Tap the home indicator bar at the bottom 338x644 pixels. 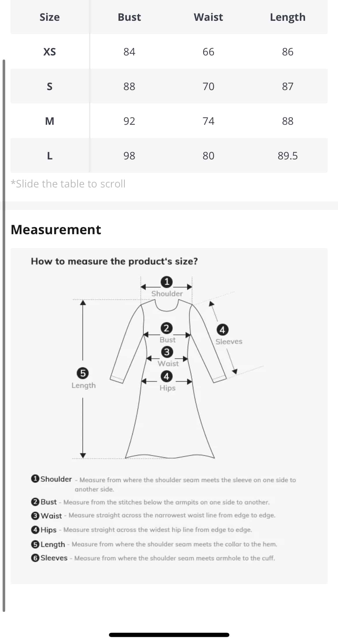pyautogui.click(x=169, y=635)
